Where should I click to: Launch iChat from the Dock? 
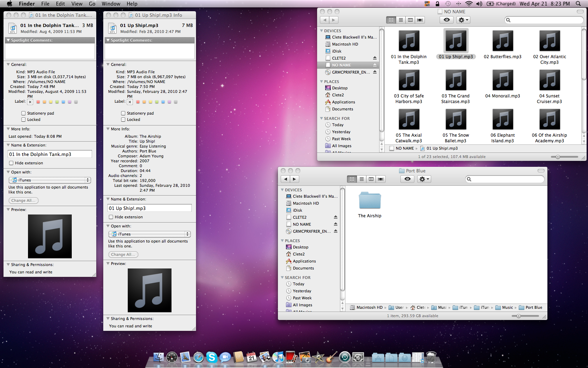click(225, 357)
